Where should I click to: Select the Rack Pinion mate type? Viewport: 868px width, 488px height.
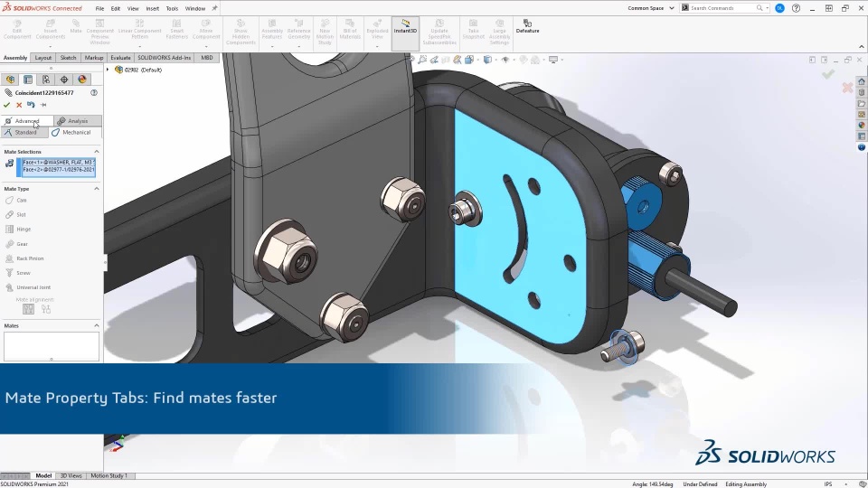(x=24, y=258)
